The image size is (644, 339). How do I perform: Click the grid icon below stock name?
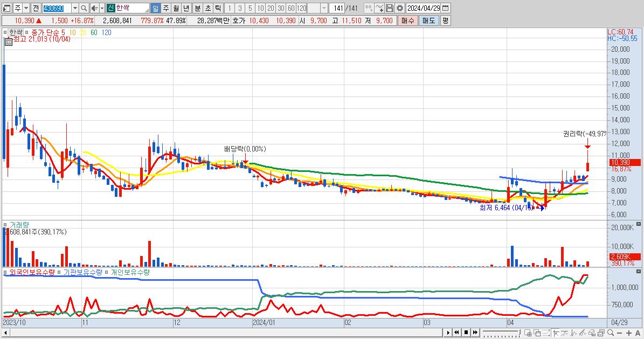click(x=8, y=41)
